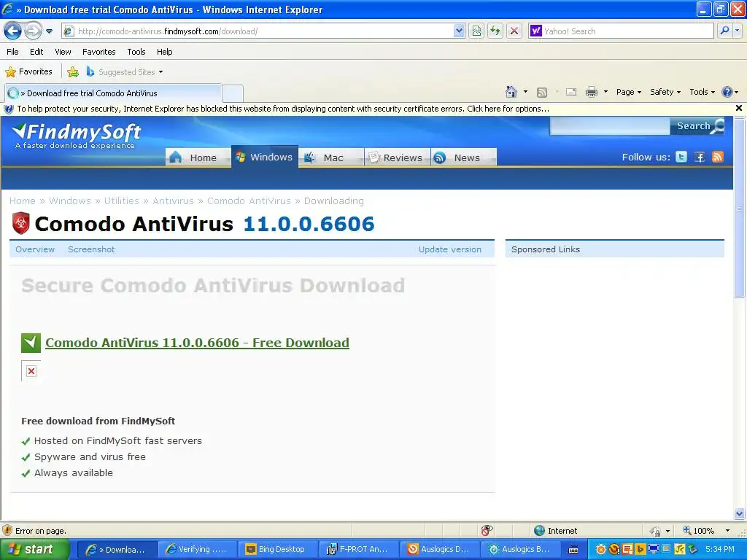This screenshot has width=747, height=560.
Task: Open the Page command bar menu
Action: point(628,92)
